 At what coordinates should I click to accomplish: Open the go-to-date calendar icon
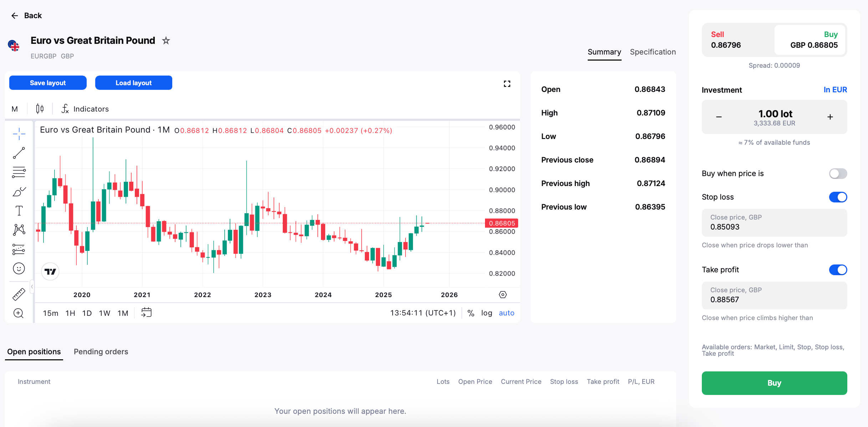coord(146,313)
